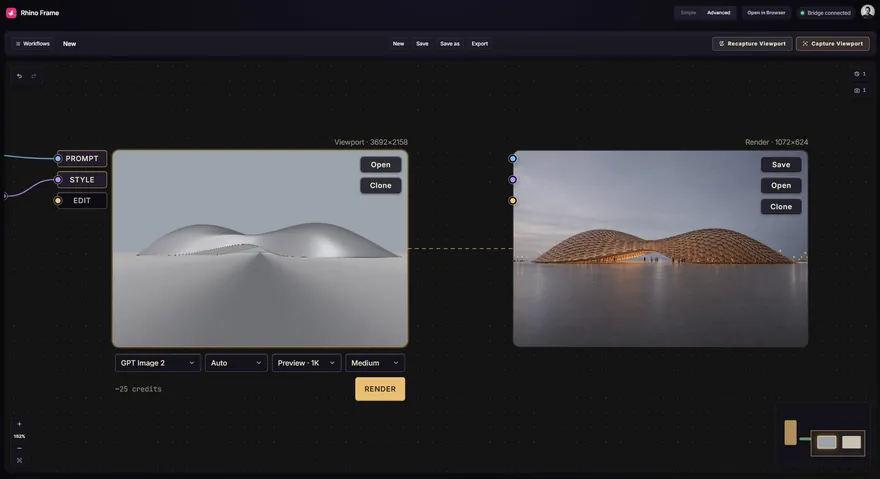This screenshot has height=479, width=880.
Task: Click the canvas zoom in plus icon
Action: [x=19, y=424]
